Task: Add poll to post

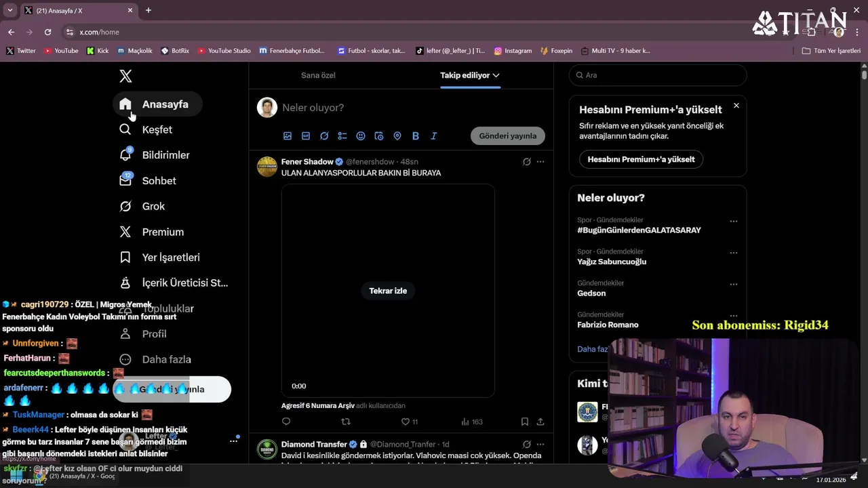Action: [x=342, y=136]
